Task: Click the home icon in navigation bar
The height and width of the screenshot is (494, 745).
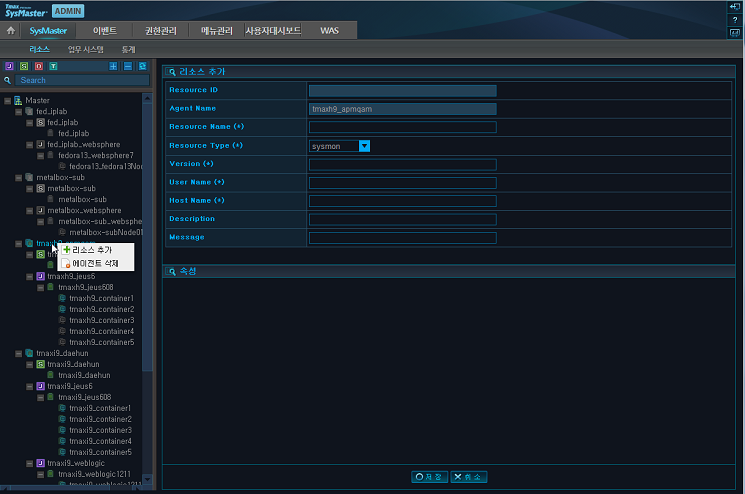Action: 10,30
